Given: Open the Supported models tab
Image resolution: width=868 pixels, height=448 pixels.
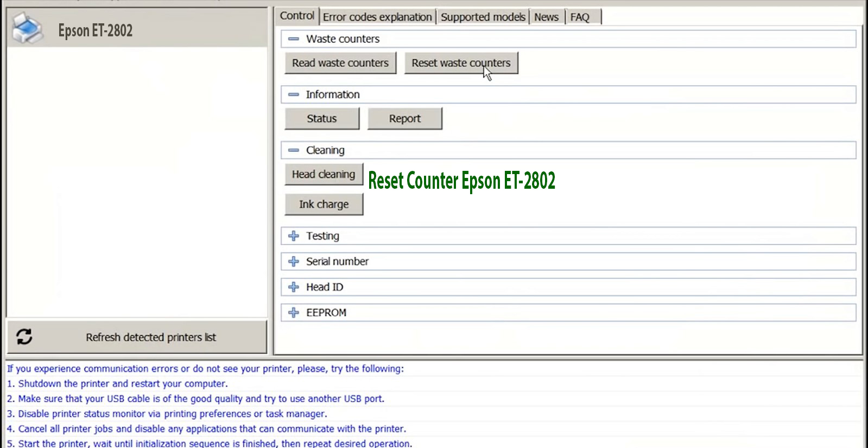Looking at the screenshot, I should coord(483,17).
